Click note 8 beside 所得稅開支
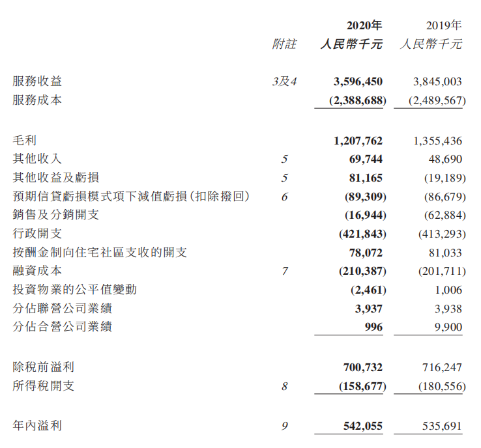The image size is (481, 448). (x=284, y=386)
